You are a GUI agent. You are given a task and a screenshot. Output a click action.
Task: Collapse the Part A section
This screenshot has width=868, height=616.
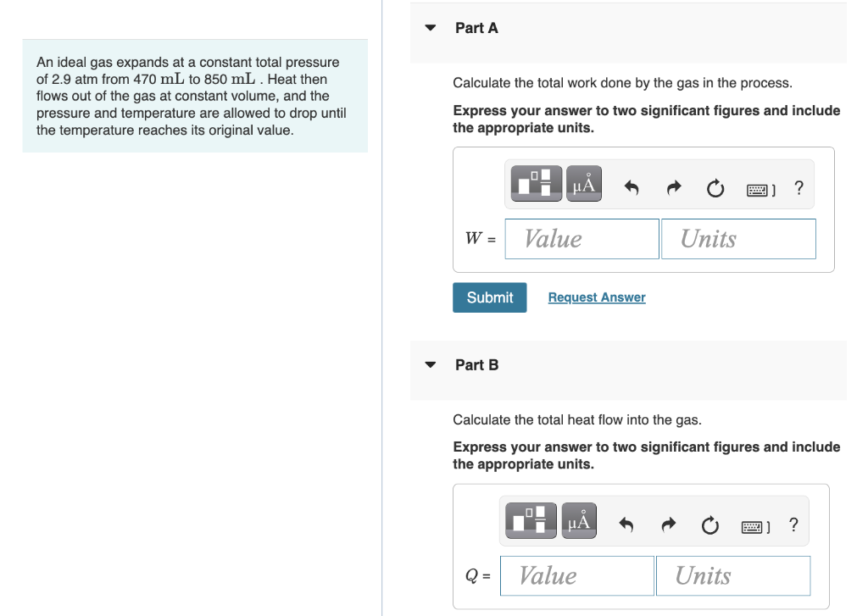tap(430, 28)
